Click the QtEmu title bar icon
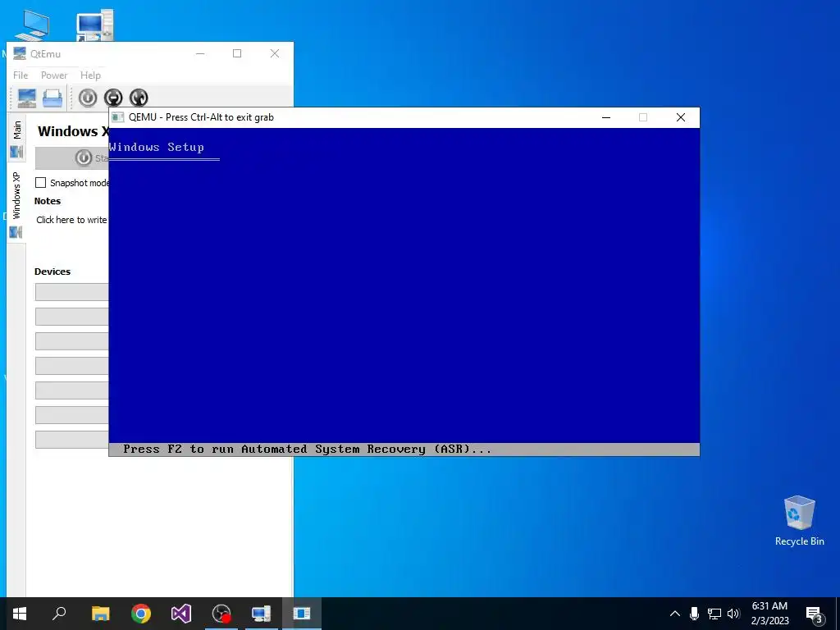This screenshot has height=630, width=840. tap(20, 53)
